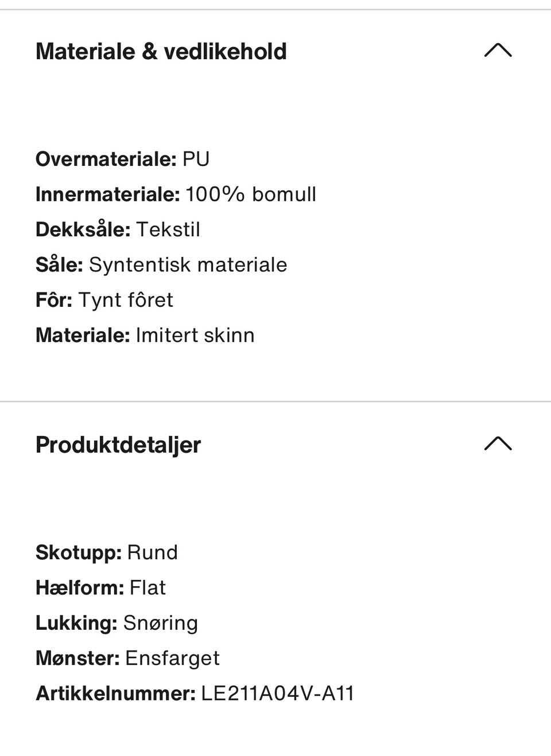Viewport: 551px width, 756px height.
Task: Click the Såle label
Action: [59, 265]
